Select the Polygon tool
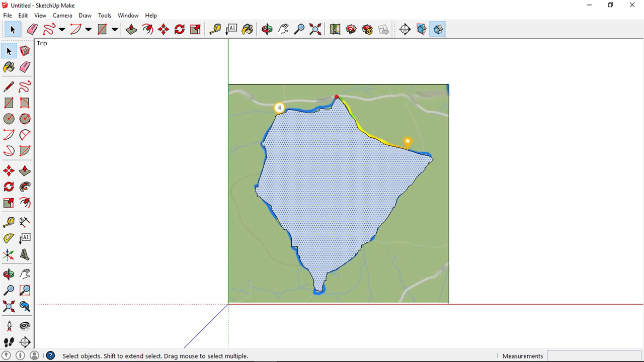Viewport: 644px width, 362px height. pos(25,119)
